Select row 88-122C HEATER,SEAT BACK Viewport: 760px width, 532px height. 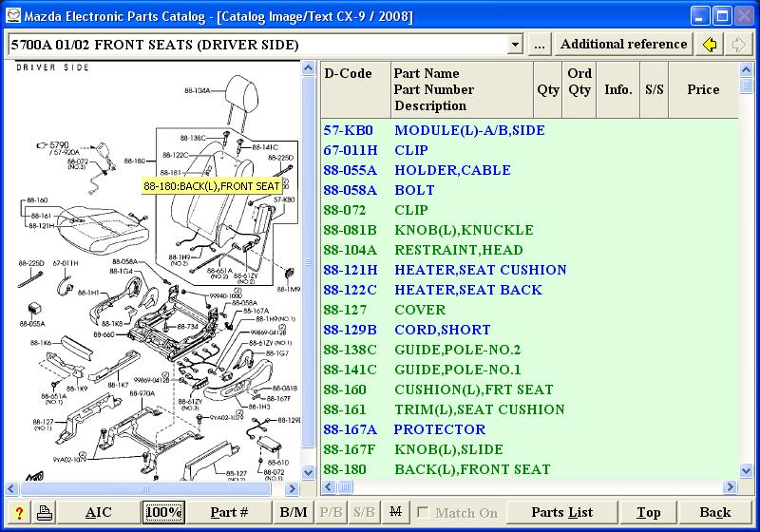click(529, 290)
